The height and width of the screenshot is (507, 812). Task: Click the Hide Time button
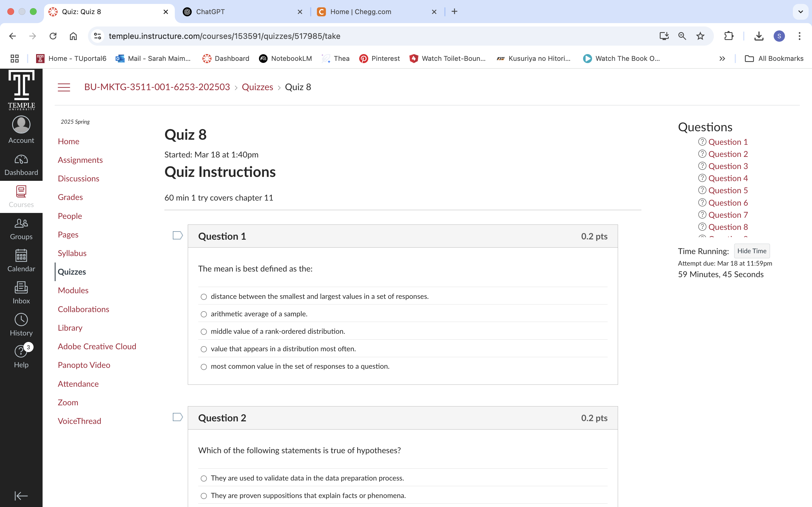[751, 251]
